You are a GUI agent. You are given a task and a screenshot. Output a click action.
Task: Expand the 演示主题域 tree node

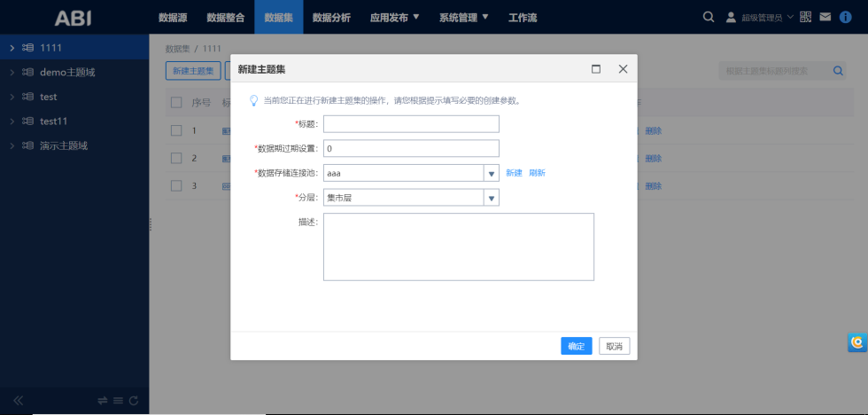(x=12, y=145)
